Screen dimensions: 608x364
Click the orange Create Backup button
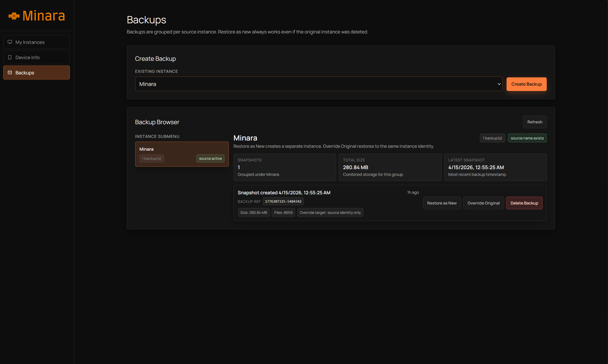[526, 84]
